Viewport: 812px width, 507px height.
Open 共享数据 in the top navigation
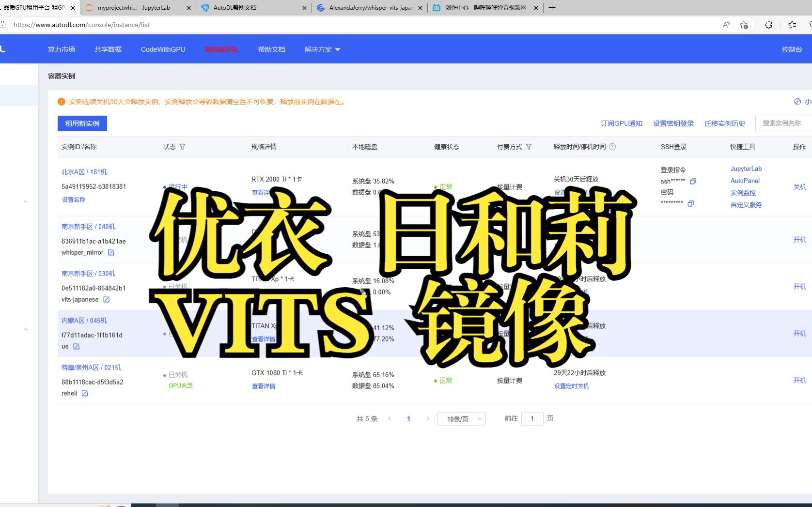108,49
